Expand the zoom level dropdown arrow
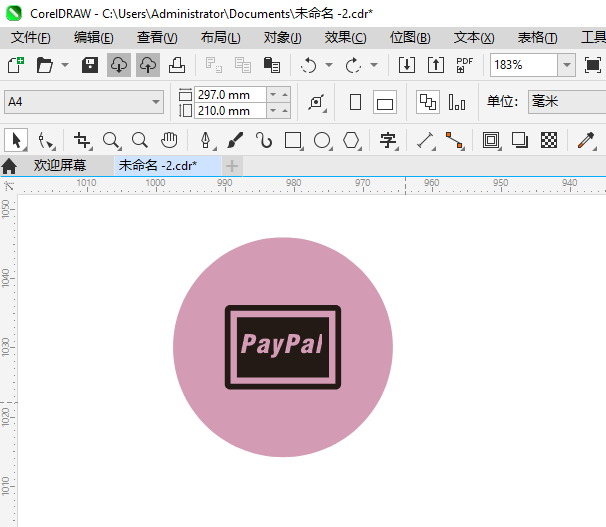Screen dimensions: 606x527 click(x=567, y=65)
